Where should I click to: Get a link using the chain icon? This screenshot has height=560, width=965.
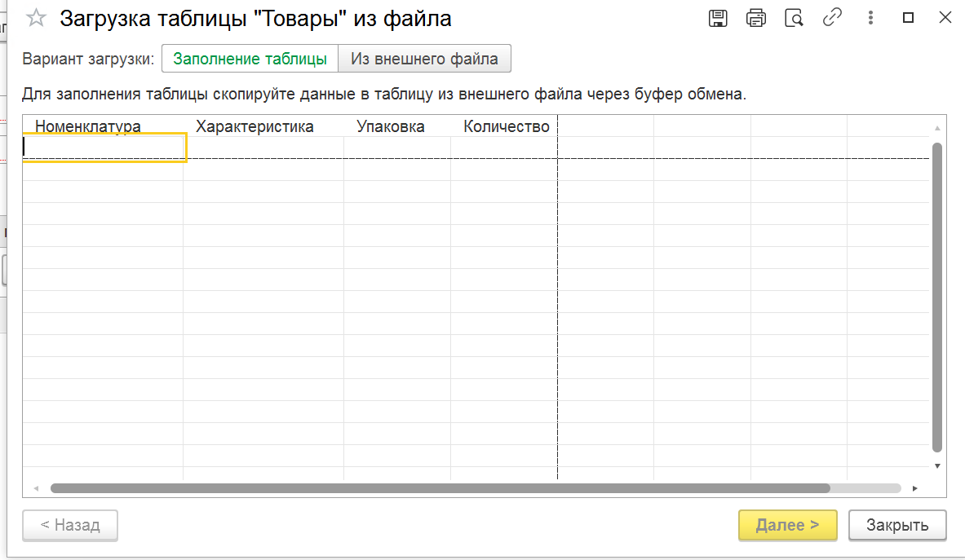tap(832, 18)
